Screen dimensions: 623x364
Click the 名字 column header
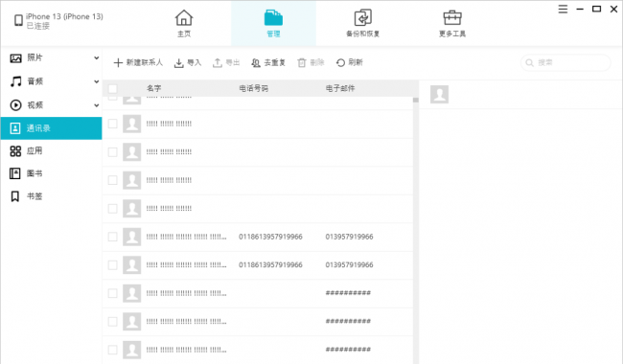tap(153, 88)
